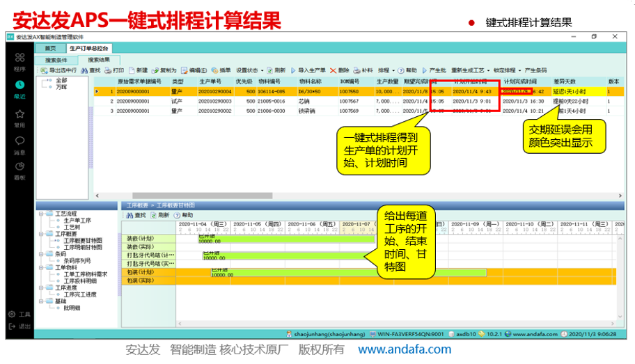Click right arrow of order table scrollbar
The width and height of the screenshot is (635, 364).
620,196
